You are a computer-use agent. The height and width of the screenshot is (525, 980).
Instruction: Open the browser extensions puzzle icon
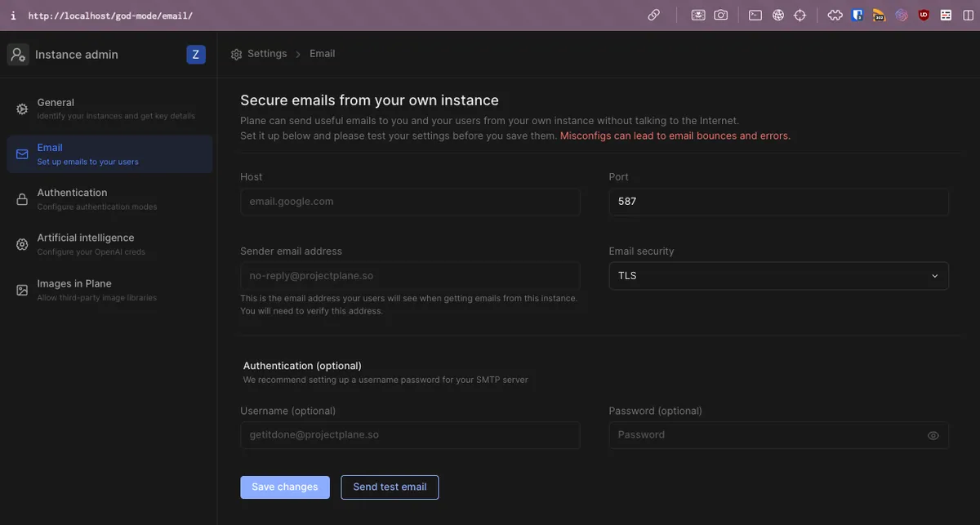tap(835, 16)
